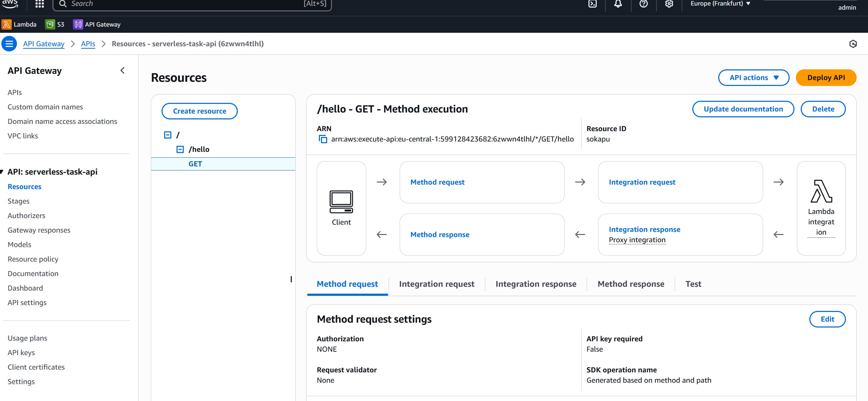868x401 pixels.
Task: Collapse the root / resource node
Action: [168, 135]
